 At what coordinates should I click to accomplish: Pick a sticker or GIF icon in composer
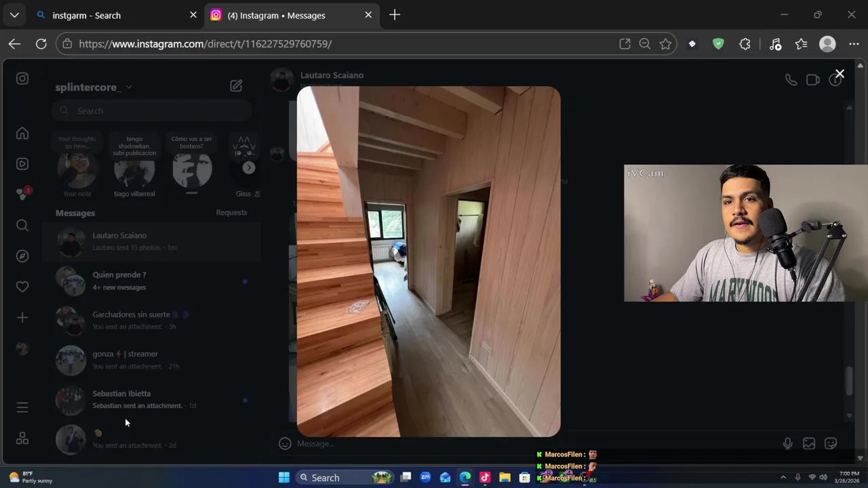coord(831,443)
